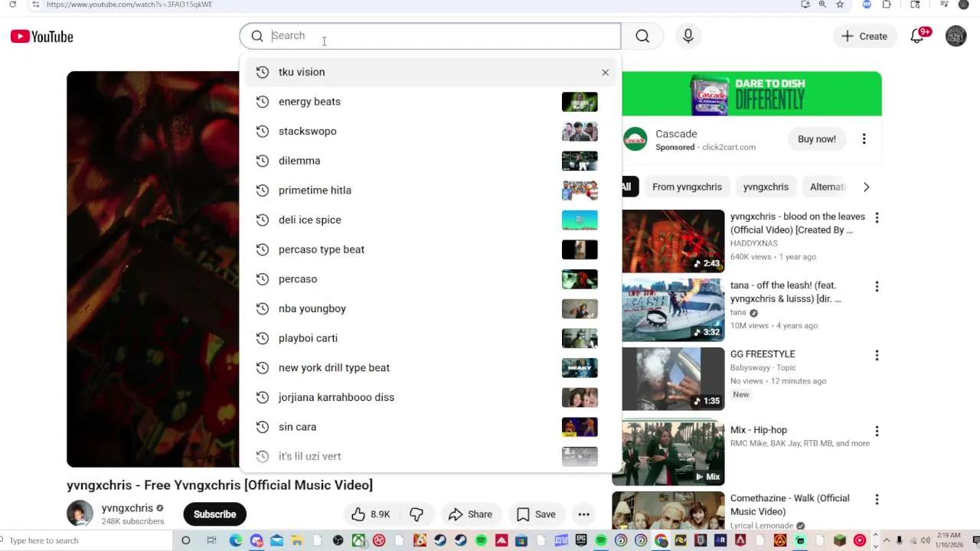Image resolution: width=980 pixels, height=551 pixels.
Task: Choose 'percaso type beat' search suggestion
Action: coord(430,249)
